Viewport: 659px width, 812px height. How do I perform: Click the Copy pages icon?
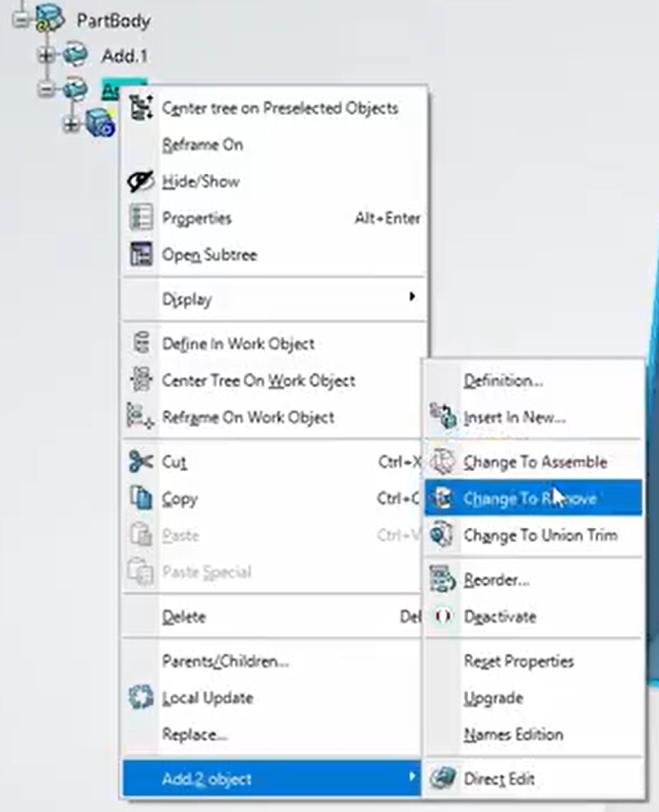141,497
